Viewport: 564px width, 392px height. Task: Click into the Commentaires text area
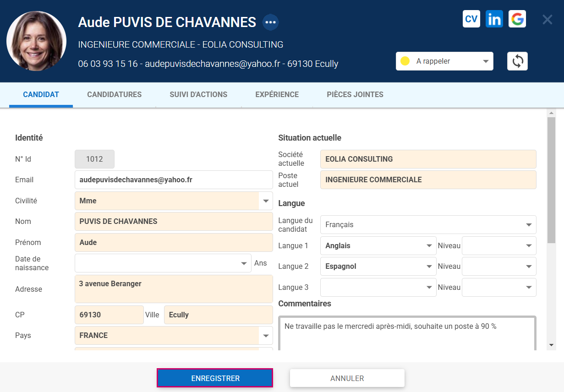407,334
